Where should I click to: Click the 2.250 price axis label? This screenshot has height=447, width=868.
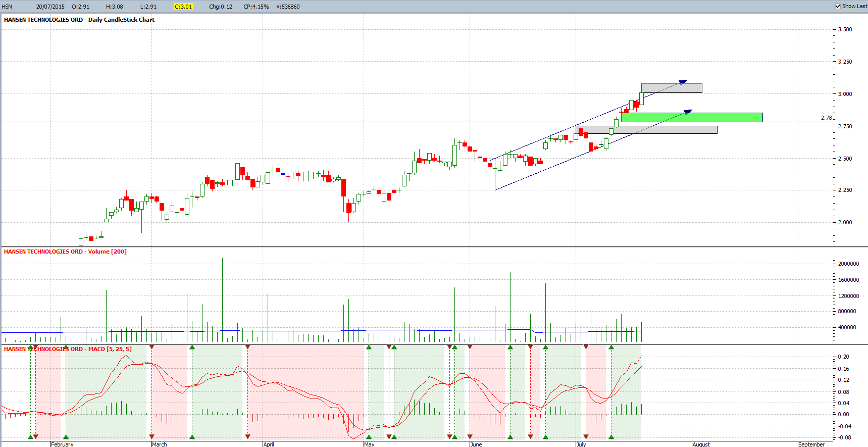(845, 190)
